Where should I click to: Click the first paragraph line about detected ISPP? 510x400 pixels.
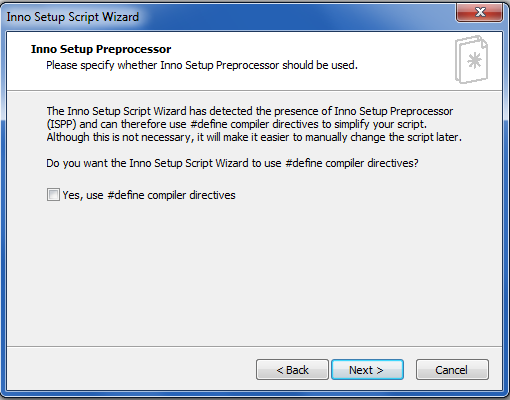pyautogui.click(x=250, y=111)
